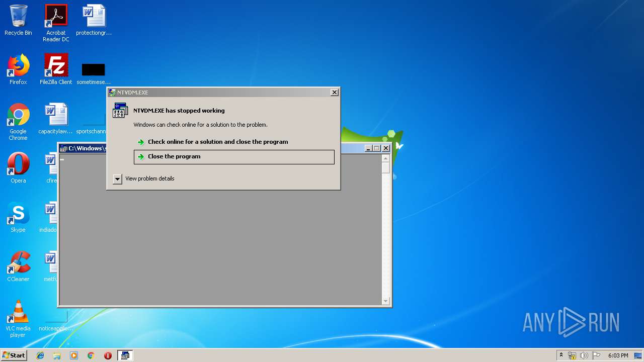
Task: Open the Recycle Bin desktop icon
Action: click(x=18, y=20)
